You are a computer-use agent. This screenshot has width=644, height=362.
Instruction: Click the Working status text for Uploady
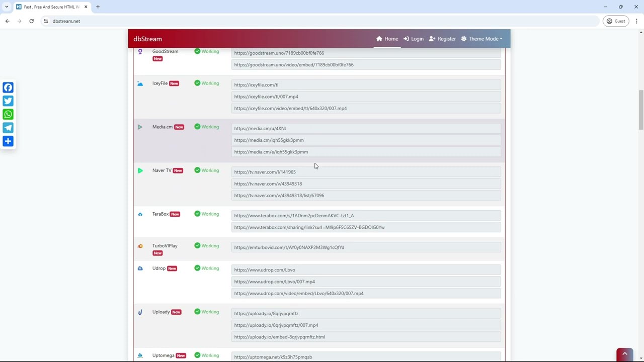210,312
